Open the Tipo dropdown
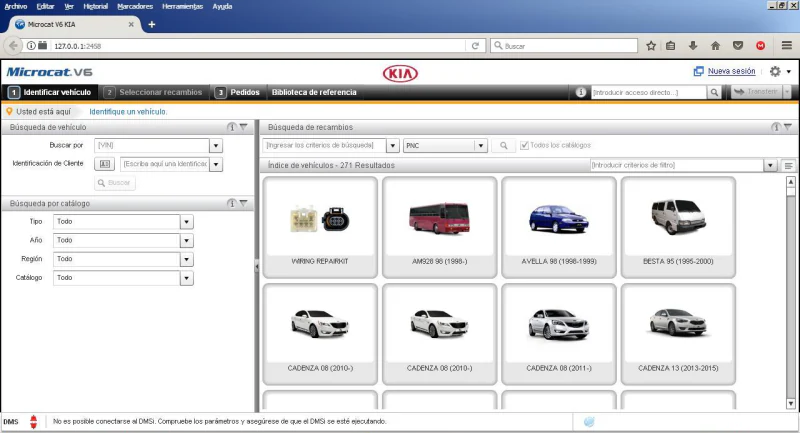The height and width of the screenshot is (433, 800). click(186, 222)
